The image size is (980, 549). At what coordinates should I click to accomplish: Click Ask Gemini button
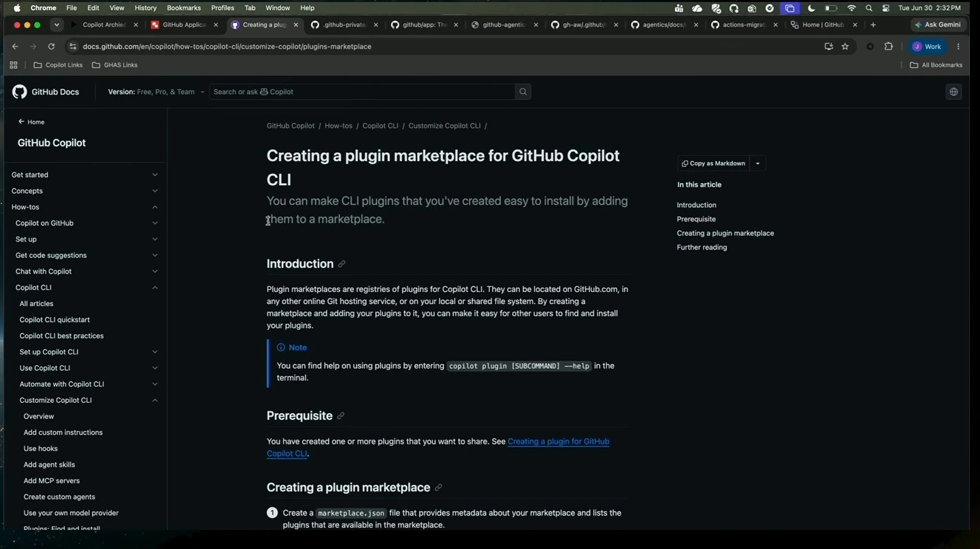938,24
